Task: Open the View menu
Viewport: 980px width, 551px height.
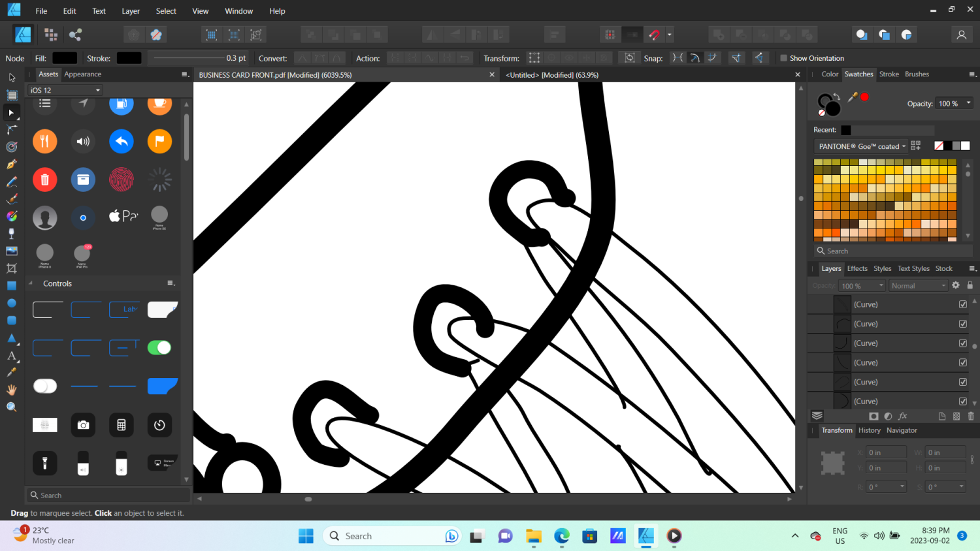Action: 200,10
